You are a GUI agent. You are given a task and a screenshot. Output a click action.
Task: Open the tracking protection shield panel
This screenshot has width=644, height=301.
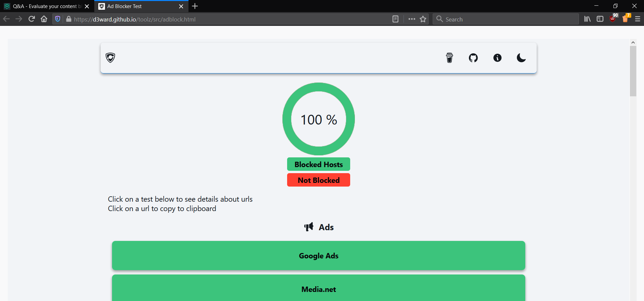click(x=58, y=19)
